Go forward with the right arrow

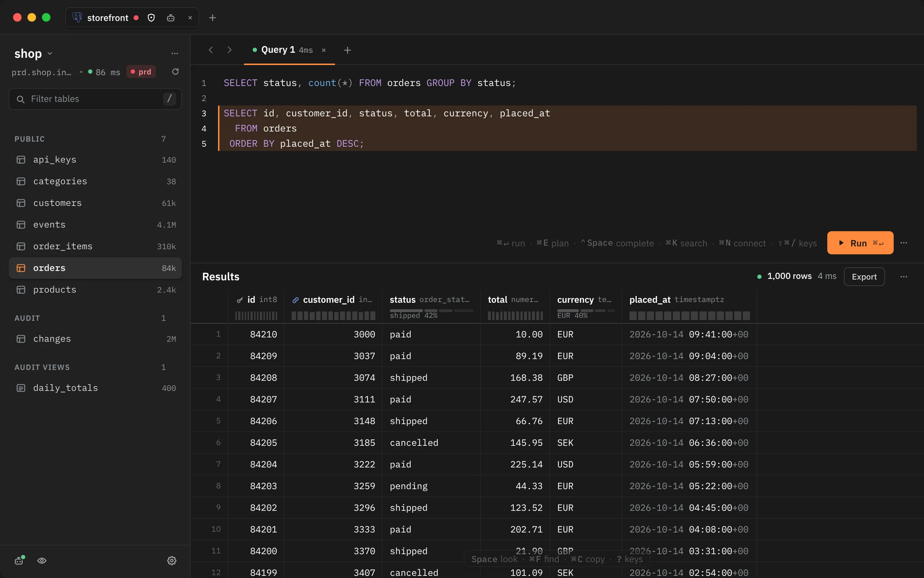click(230, 50)
